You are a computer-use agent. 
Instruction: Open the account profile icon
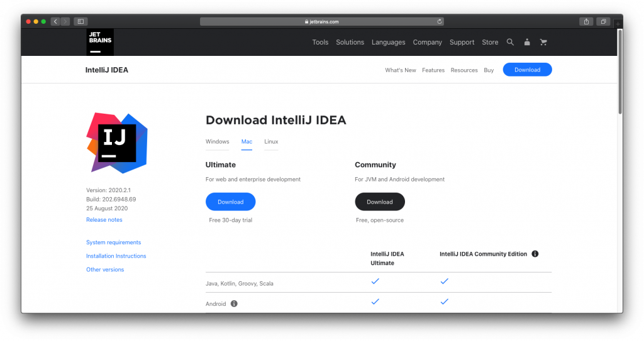point(527,42)
